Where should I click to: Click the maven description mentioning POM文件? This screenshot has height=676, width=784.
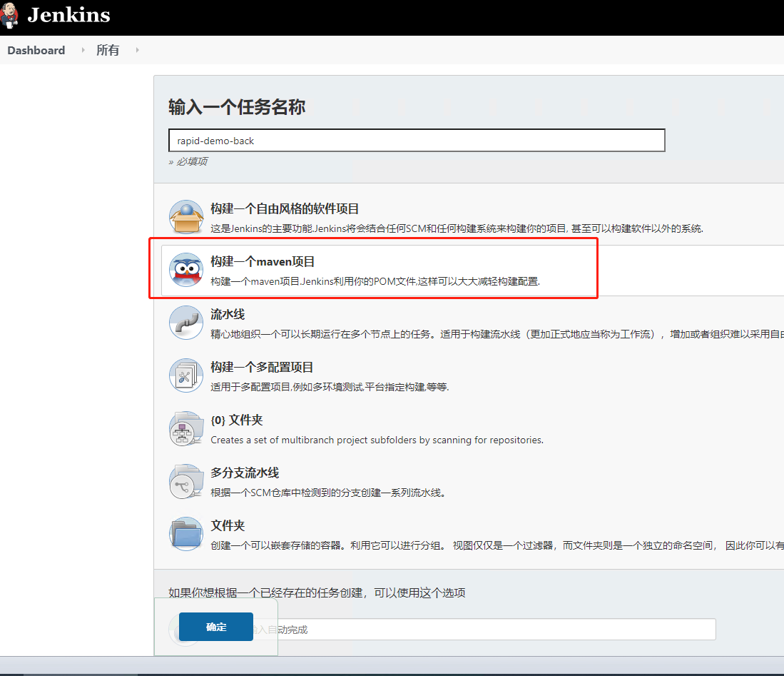coord(375,281)
